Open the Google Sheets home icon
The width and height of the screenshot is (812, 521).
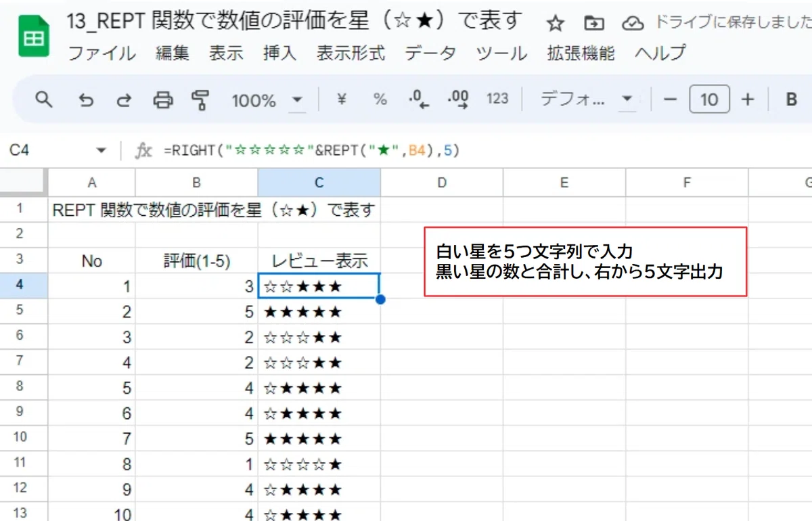pos(34,37)
